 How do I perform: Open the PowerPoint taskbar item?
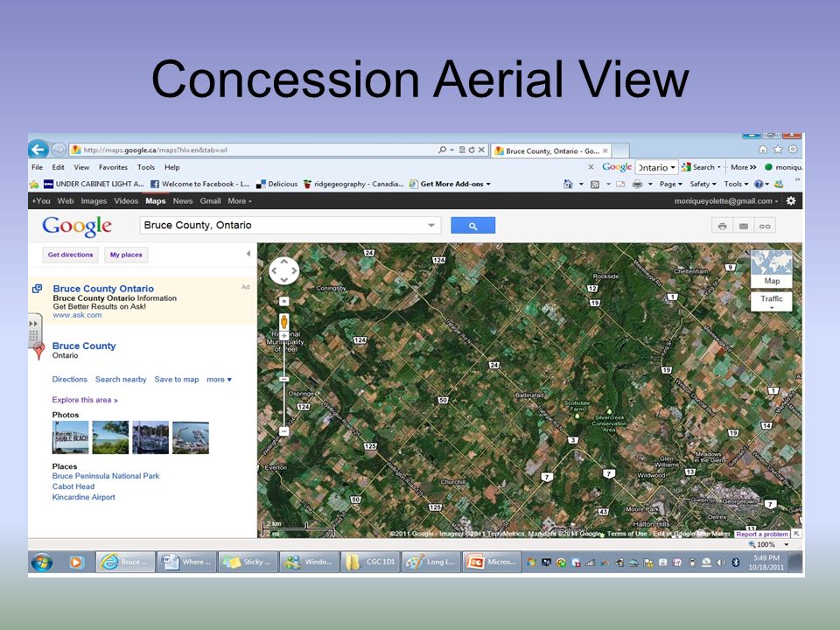click(491, 562)
